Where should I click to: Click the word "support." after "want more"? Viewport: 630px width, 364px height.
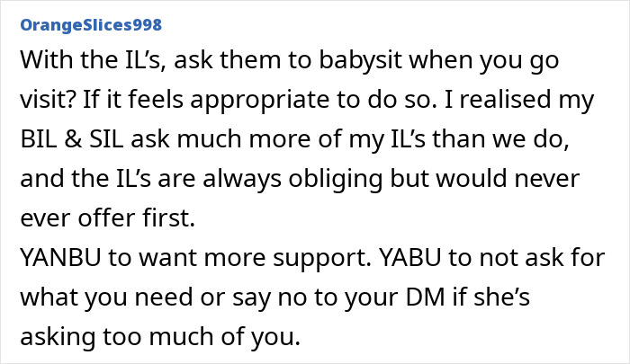coord(322,258)
